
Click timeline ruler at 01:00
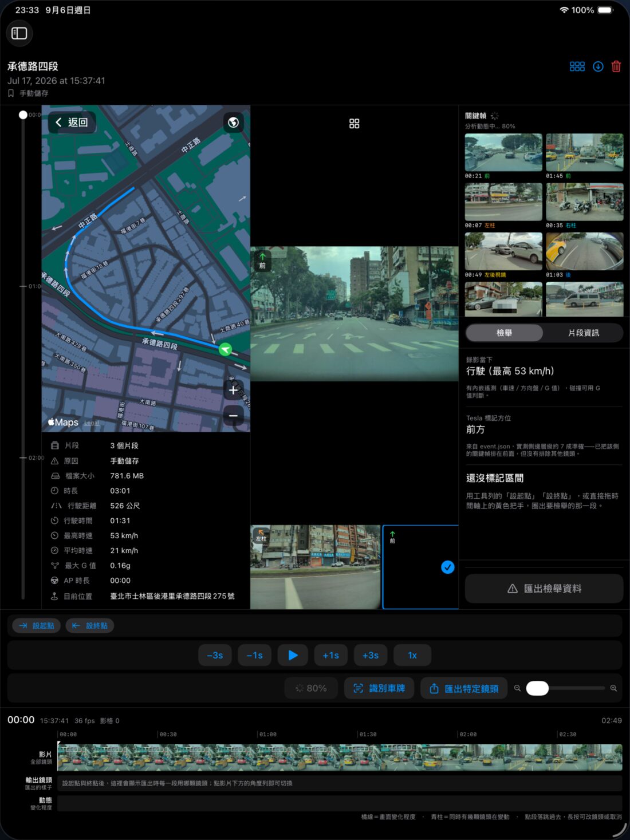coord(267,734)
